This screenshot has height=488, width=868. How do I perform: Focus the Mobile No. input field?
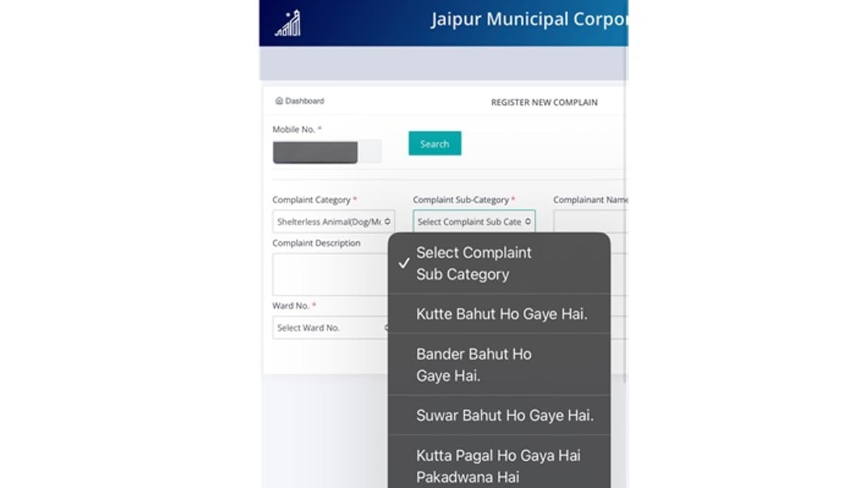click(327, 152)
